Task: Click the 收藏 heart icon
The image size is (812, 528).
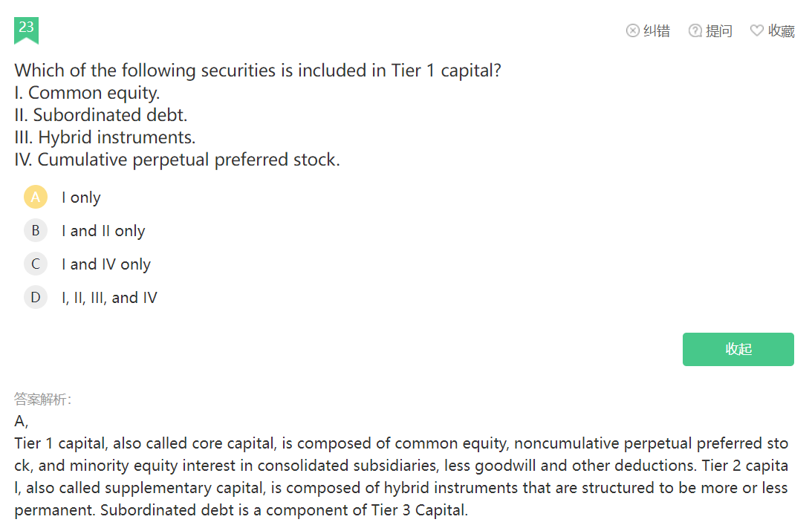Action: [757, 30]
